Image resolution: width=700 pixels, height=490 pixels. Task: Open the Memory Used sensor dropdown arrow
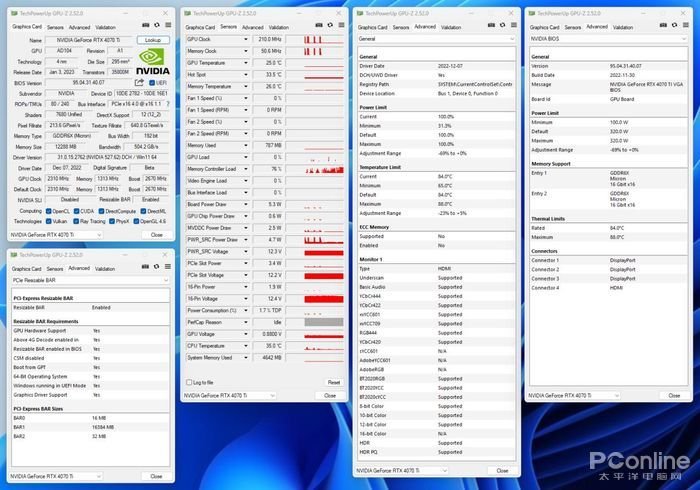(x=246, y=145)
